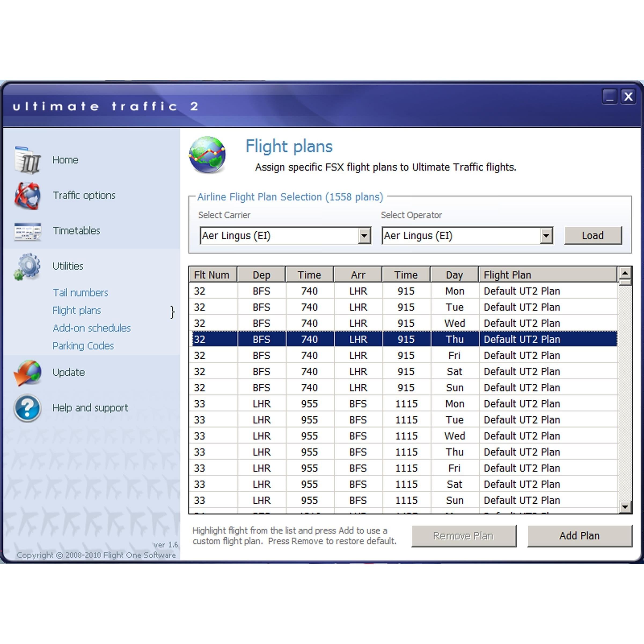The image size is (644, 644).
Task: Click the Flight plans globe header icon
Action: (207, 155)
